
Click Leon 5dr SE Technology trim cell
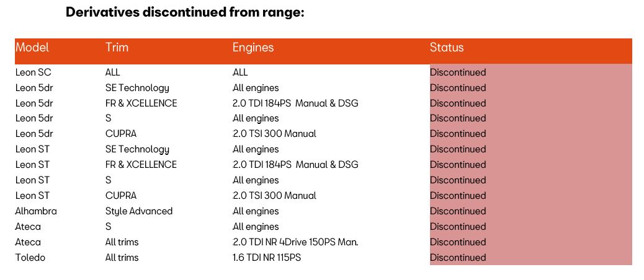(x=137, y=88)
